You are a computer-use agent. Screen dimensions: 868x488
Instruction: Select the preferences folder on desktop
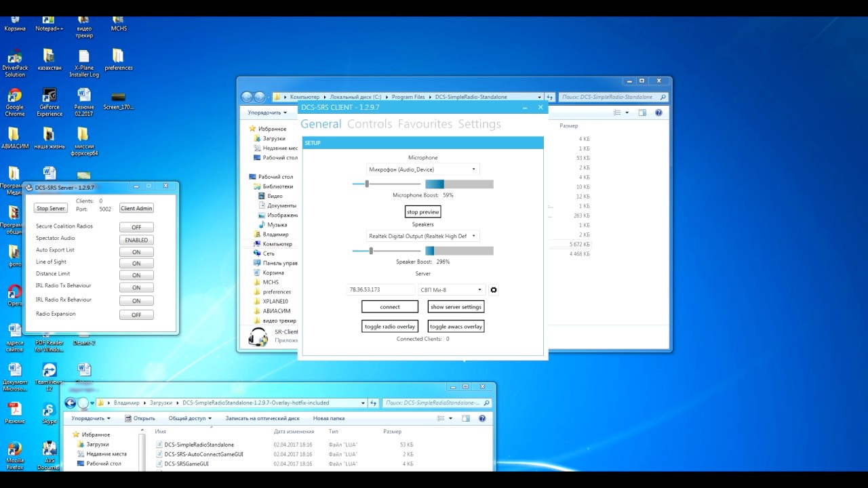(118, 60)
